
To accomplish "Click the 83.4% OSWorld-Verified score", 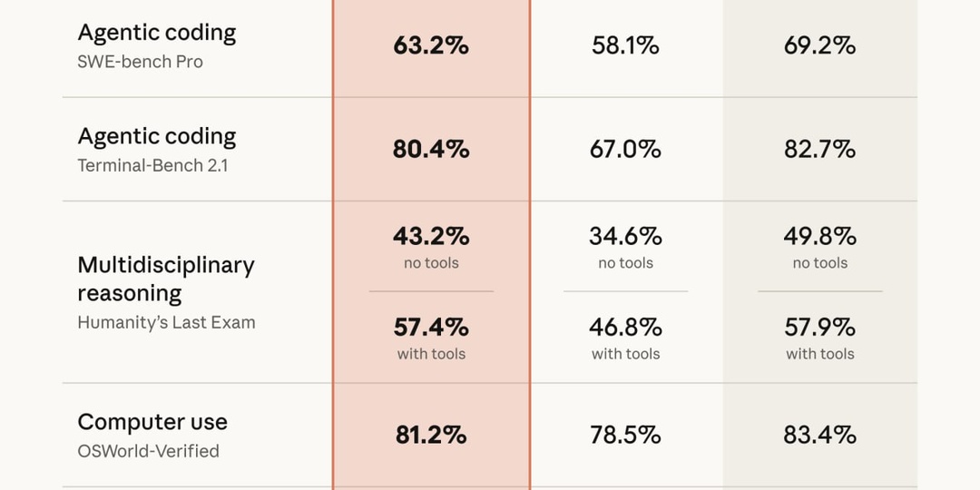I will [820, 435].
